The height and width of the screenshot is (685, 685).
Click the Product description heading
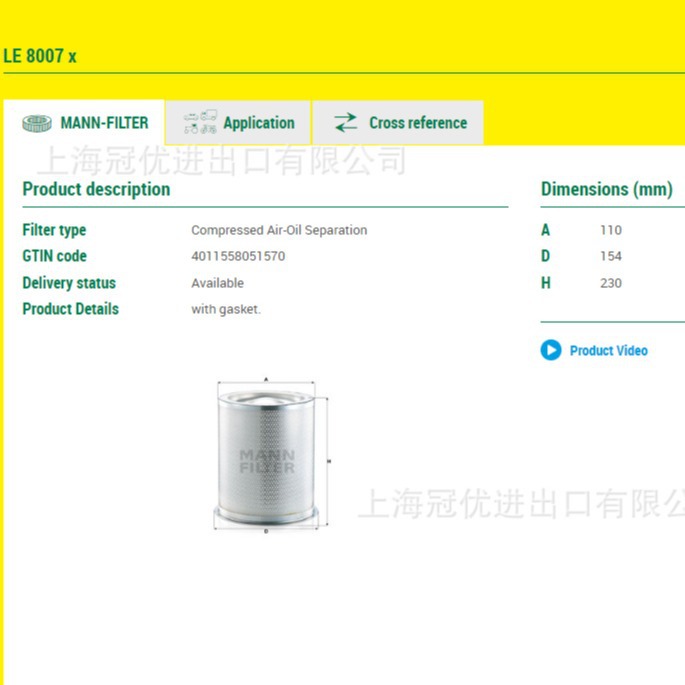(x=96, y=189)
